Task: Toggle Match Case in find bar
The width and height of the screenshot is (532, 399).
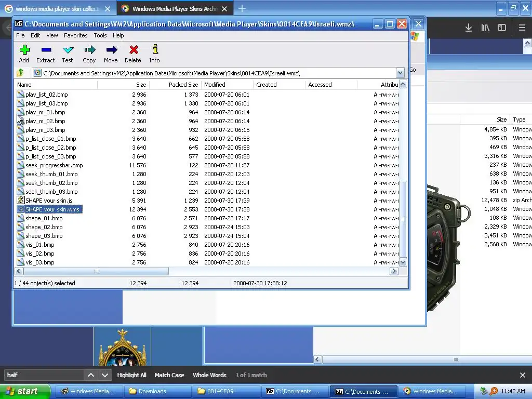Action: click(x=169, y=375)
